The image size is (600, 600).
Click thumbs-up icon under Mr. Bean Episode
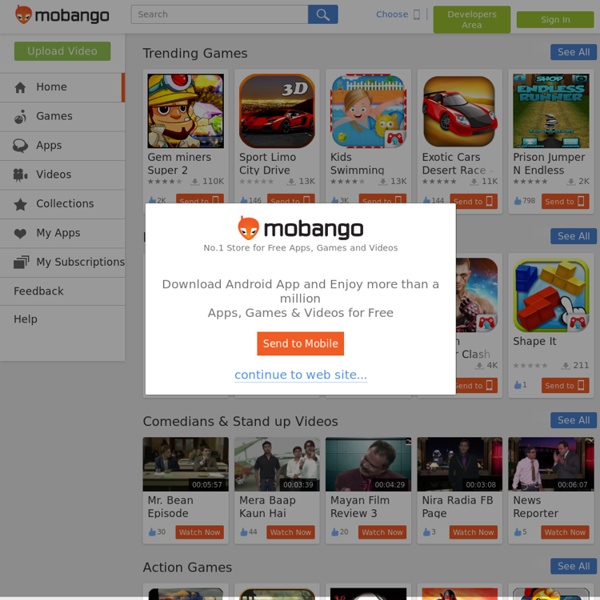tap(152, 532)
